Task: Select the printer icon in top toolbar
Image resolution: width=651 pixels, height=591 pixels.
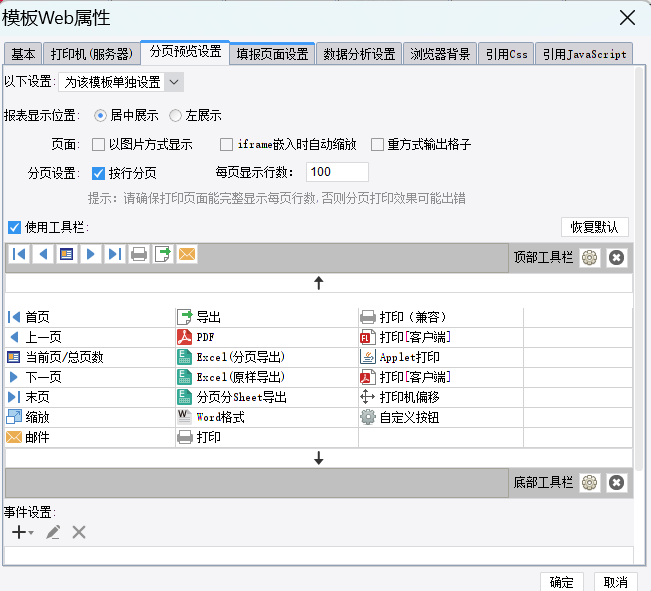Action: tap(139, 254)
